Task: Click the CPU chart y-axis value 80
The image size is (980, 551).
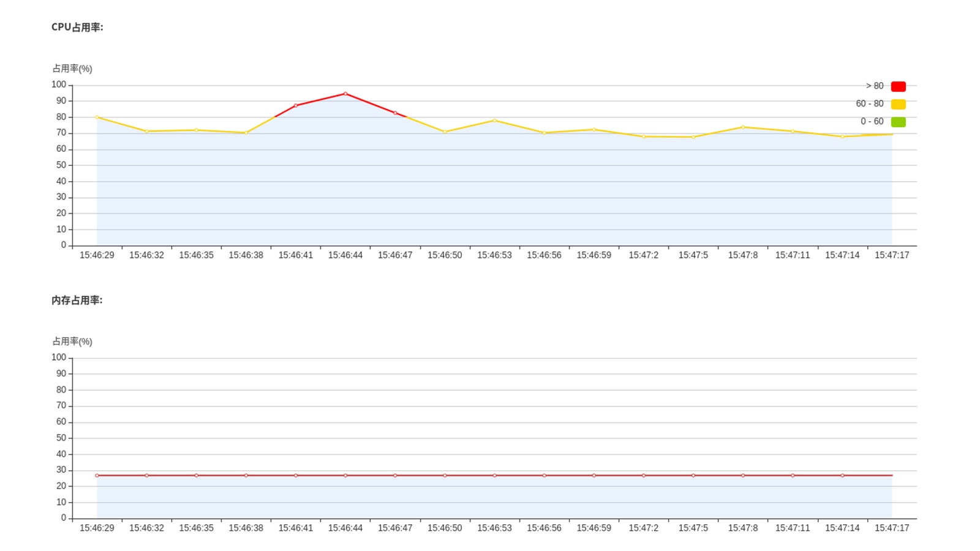Action: click(x=61, y=117)
